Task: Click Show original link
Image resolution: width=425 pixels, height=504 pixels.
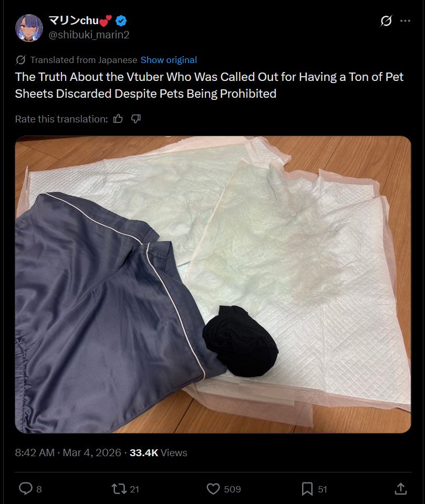Action: tap(169, 60)
